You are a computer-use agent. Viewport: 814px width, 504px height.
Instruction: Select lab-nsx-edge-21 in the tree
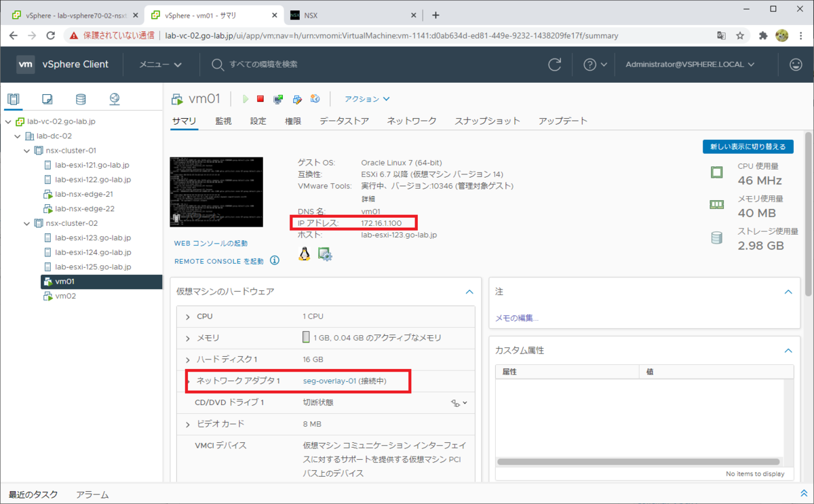tap(85, 194)
